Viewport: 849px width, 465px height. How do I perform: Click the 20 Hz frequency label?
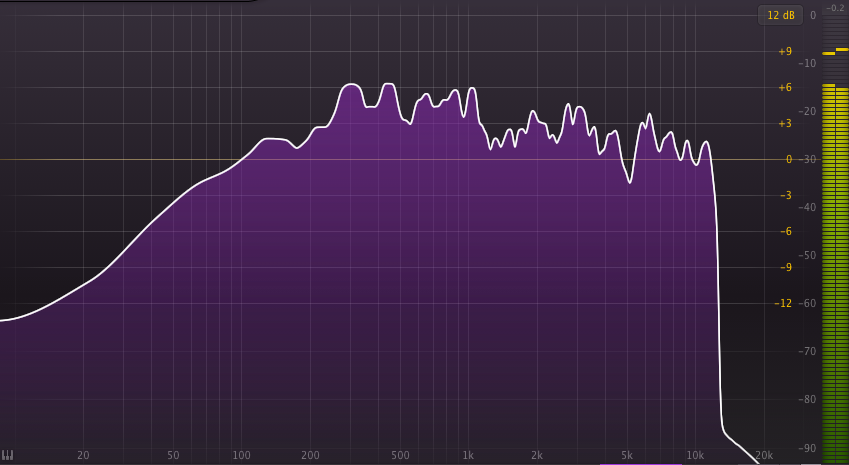coord(83,455)
